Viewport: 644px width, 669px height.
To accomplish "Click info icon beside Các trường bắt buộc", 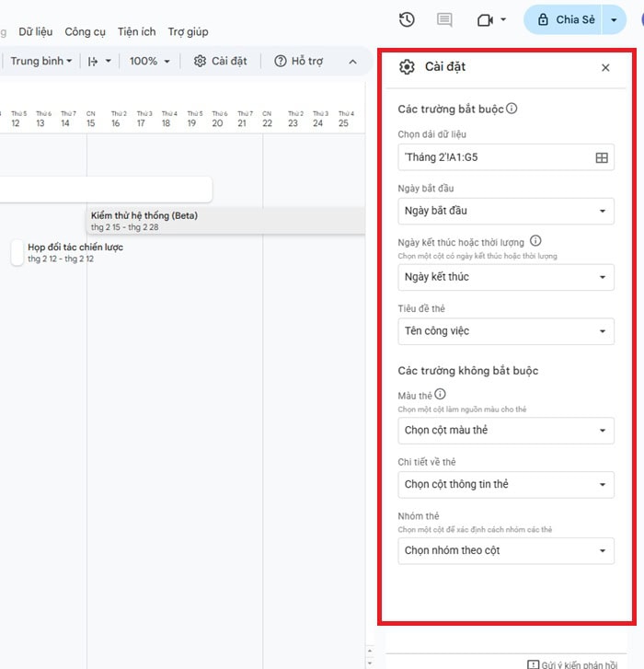I will pyautogui.click(x=512, y=109).
